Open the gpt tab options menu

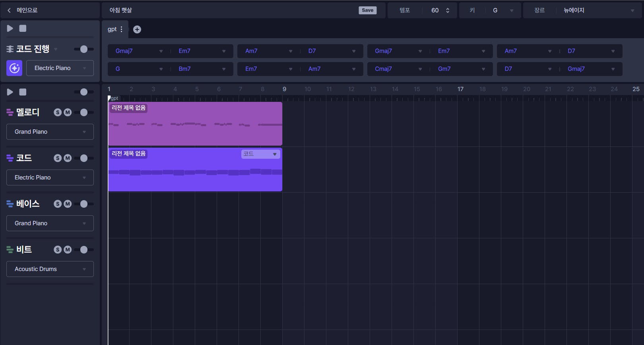coord(122,29)
